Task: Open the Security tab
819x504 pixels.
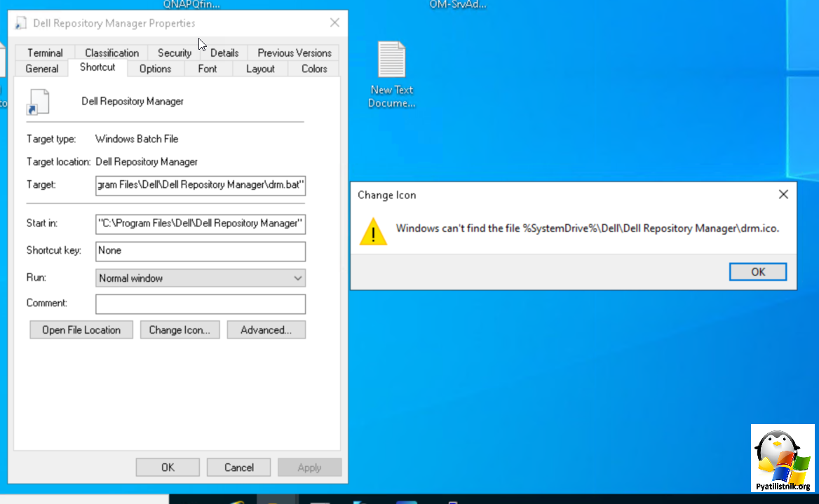Action: click(174, 53)
